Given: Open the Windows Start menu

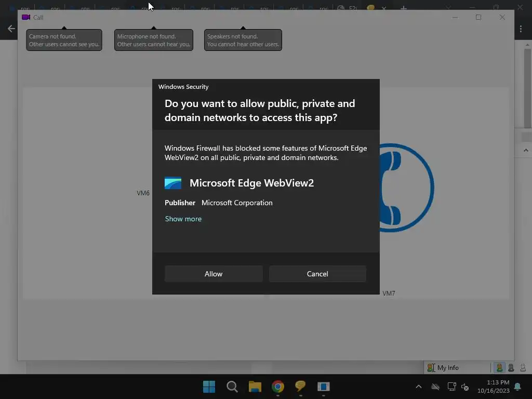Looking at the screenshot, I should (x=209, y=387).
